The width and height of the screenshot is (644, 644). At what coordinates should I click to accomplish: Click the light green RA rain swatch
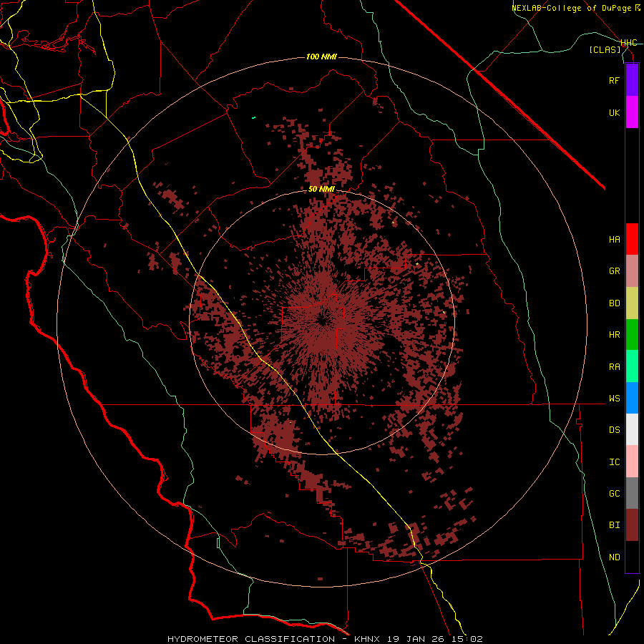tap(632, 366)
